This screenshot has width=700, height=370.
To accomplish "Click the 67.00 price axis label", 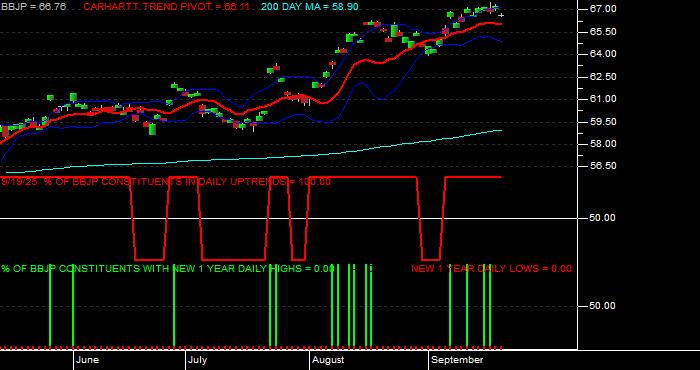I will [x=603, y=9].
